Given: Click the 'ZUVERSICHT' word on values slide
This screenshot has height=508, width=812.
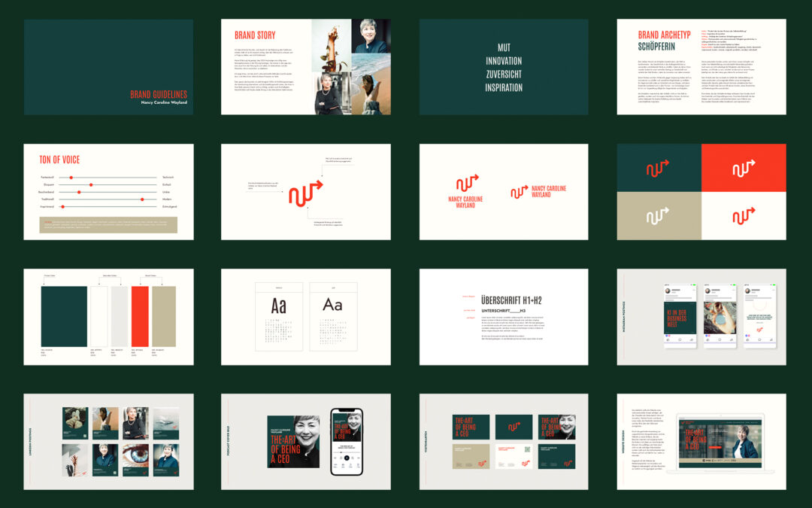Looking at the screenshot, I should (504, 74).
